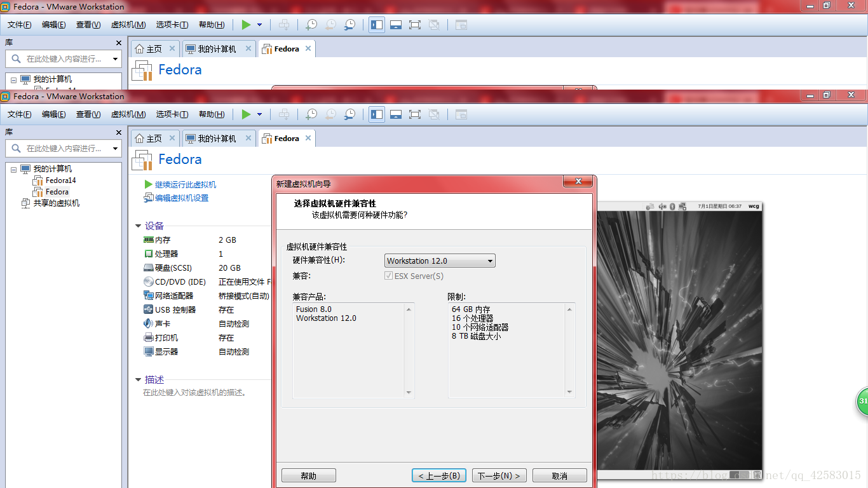Close the Fedora tab in the front window
The width and height of the screenshot is (868, 488).
click(x=308, y=138)
